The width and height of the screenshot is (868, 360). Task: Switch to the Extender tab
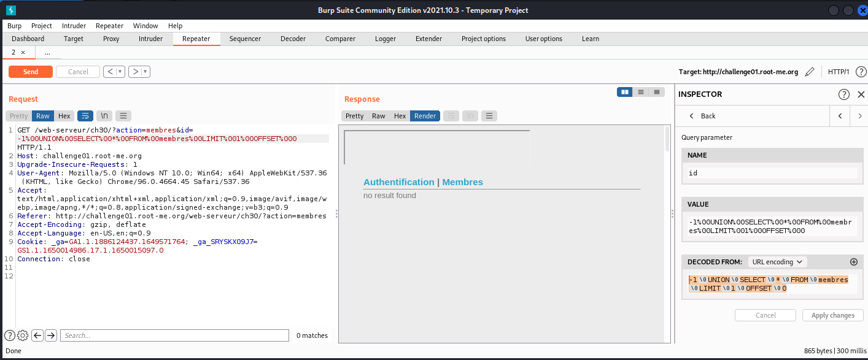click(x=429, y=39)
